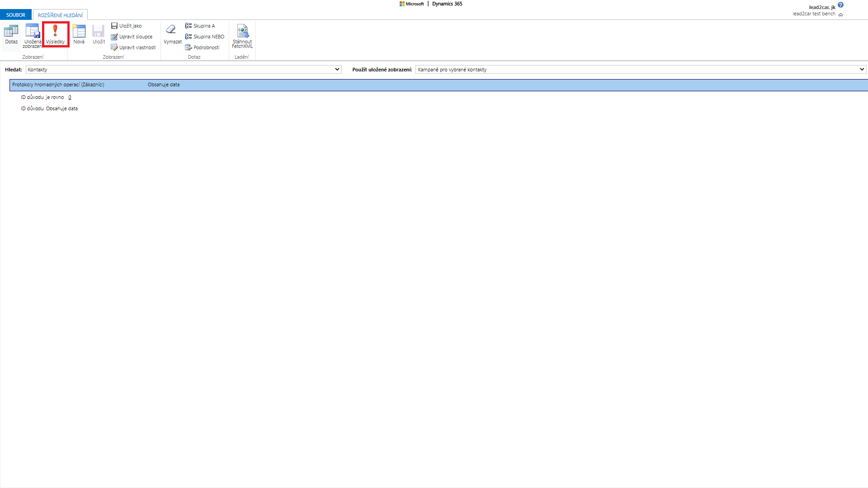Select Protokoly hromadných operací filter row

click(x=58, y=84)
